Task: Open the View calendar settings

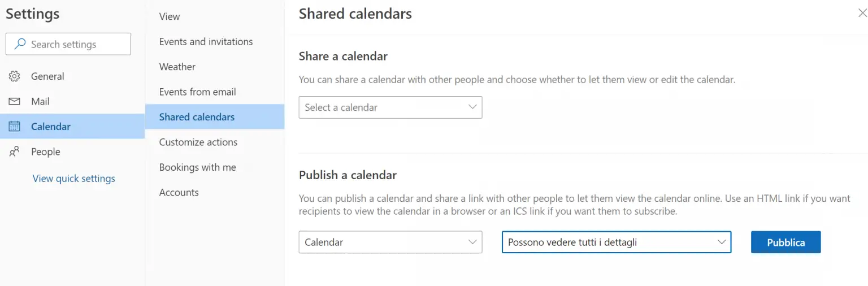Action: tap(170, 16)
